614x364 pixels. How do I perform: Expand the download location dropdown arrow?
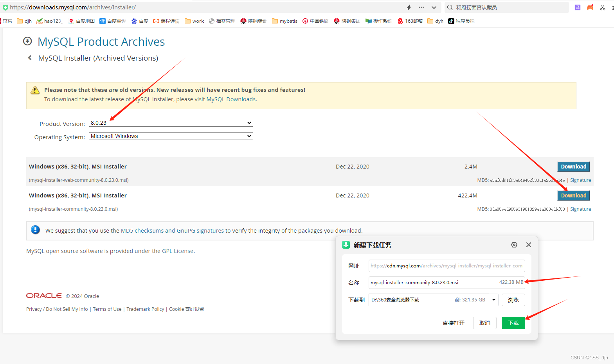click(x=494, y=300)
